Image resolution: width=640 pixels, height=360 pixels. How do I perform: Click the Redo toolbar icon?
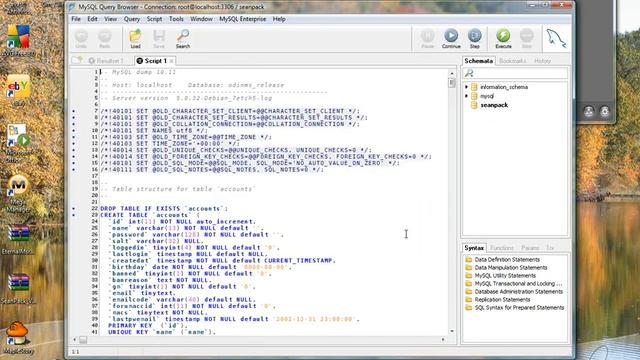pos(104,37)
